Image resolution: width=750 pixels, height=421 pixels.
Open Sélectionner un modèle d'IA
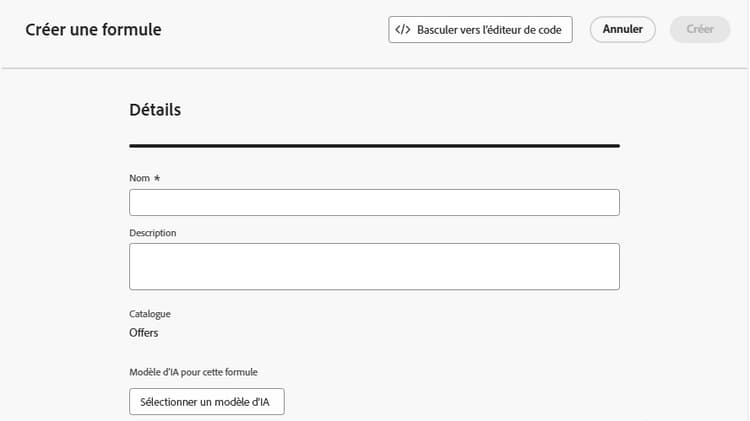pyautogui.click(x=207, y=401)
